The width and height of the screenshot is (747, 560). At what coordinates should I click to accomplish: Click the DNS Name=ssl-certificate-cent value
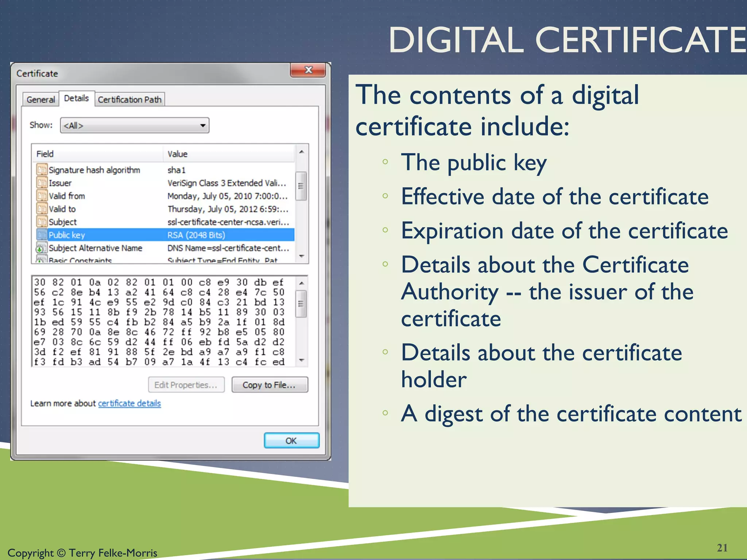(x=228, y=248)
